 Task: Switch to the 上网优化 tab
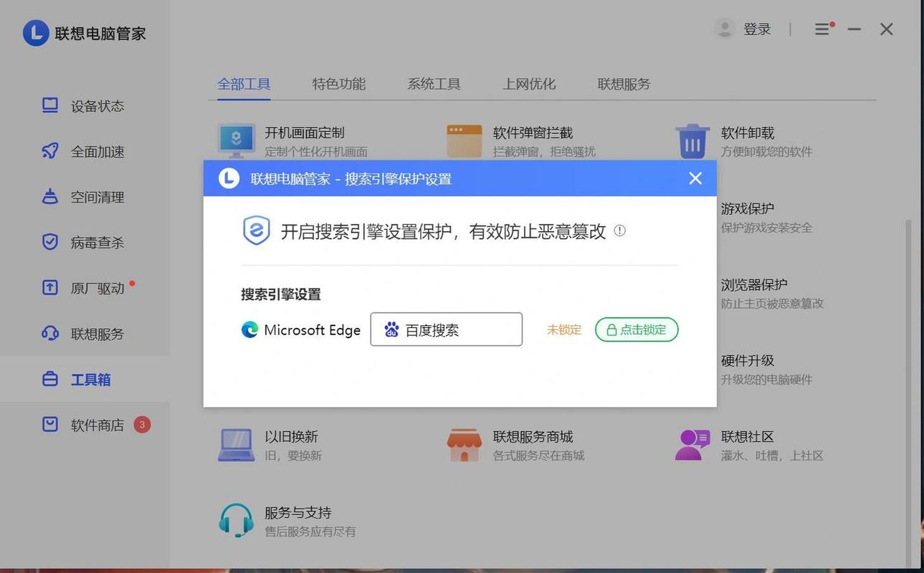pyautogui.click(x=529, y=84)
